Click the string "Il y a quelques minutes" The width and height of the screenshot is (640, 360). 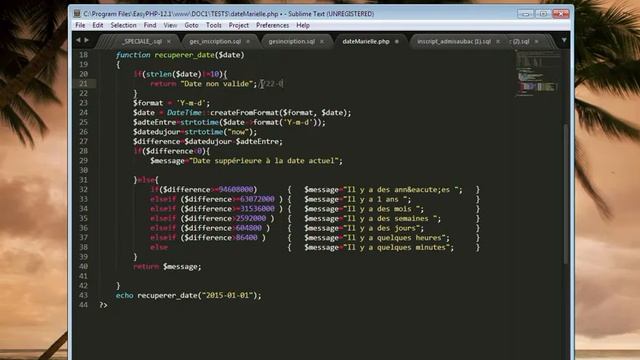[x=397, y=247]
